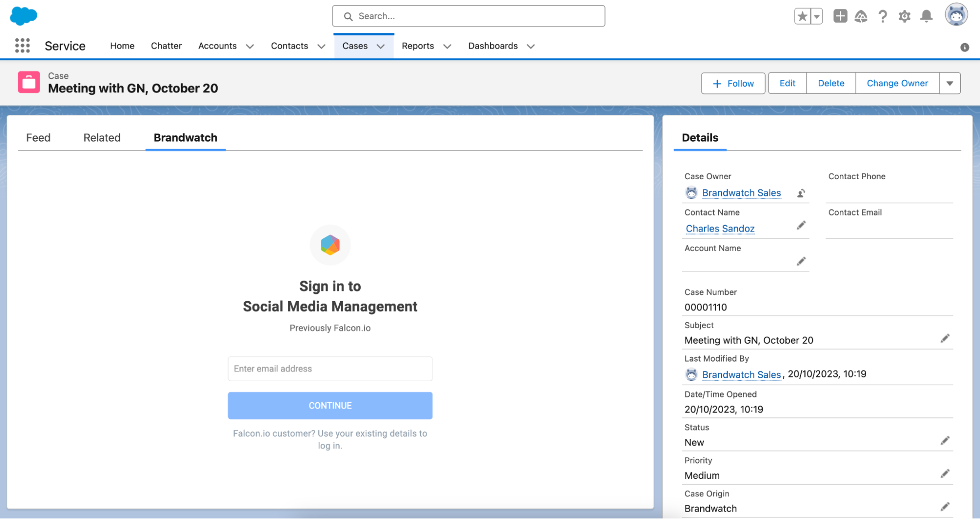Click the Date/Time Opened value
The width and height of the screenshot is (980, 519).
724,410
